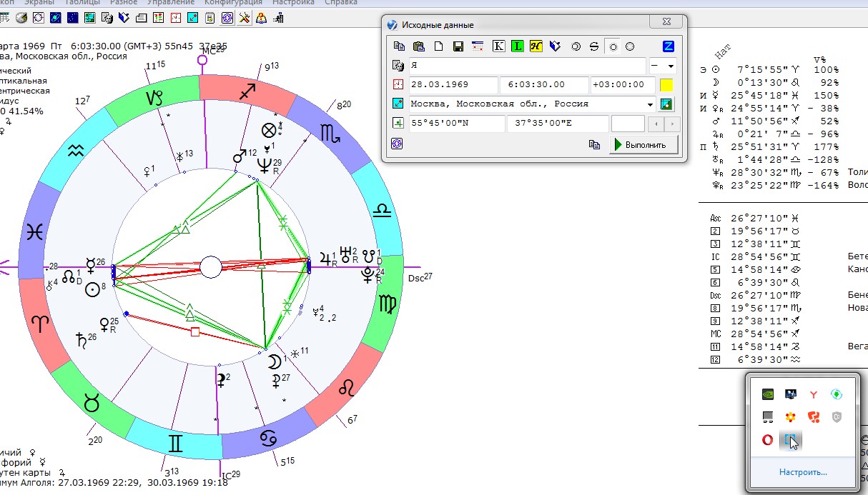Click the cyan arrow location icon in main toolbar
The width and height of the screenshot is (868, 495).
(x=193, y=18)
